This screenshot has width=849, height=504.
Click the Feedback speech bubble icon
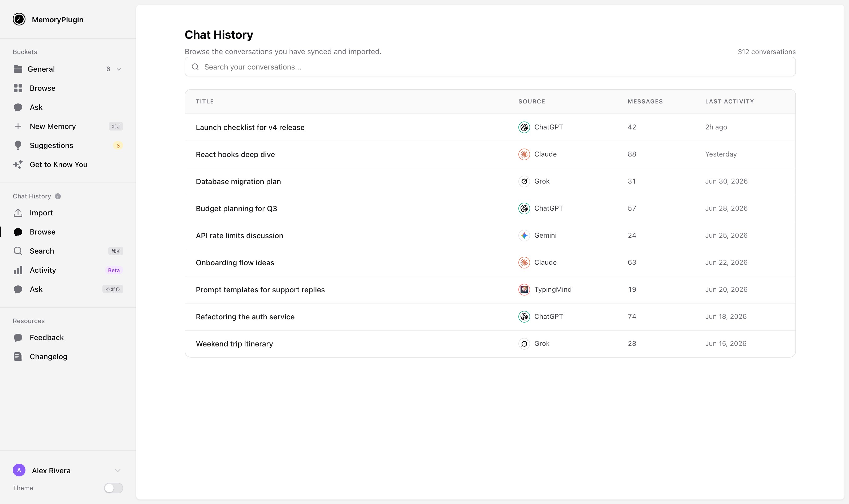(x=18, y=338)
